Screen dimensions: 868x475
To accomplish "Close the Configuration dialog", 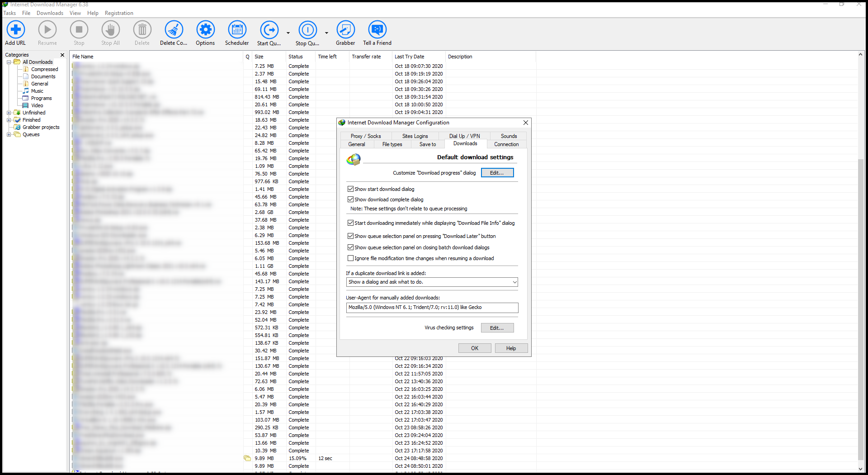I will pos(525,123).
